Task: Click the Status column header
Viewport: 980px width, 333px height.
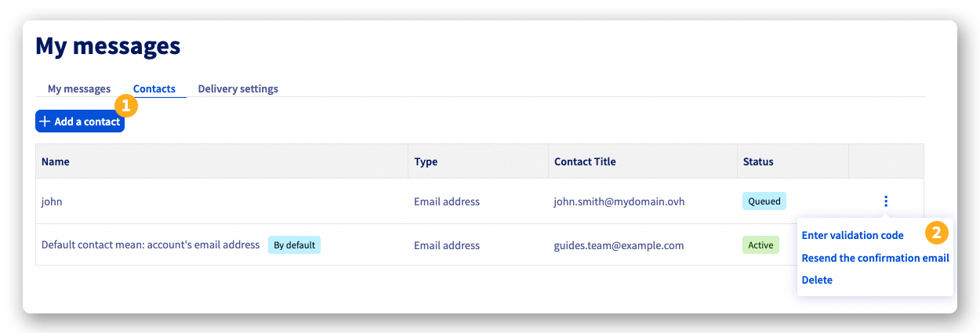Action: 758,161
